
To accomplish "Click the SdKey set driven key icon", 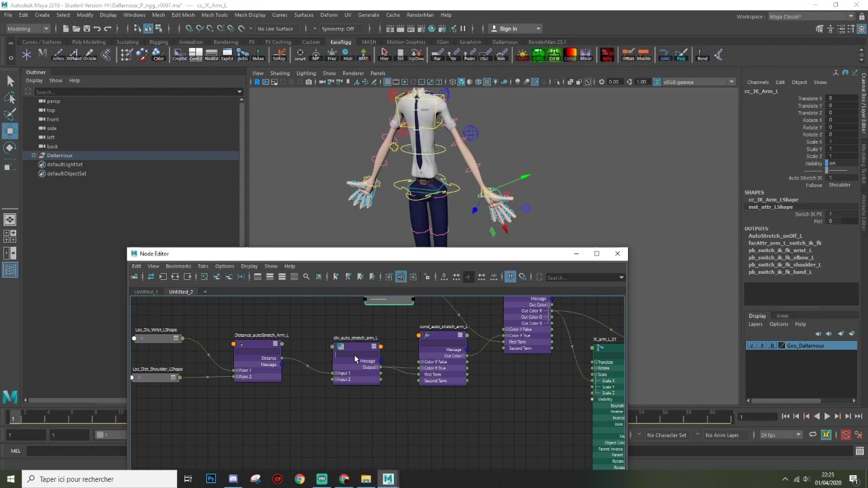I will [279, 55].
